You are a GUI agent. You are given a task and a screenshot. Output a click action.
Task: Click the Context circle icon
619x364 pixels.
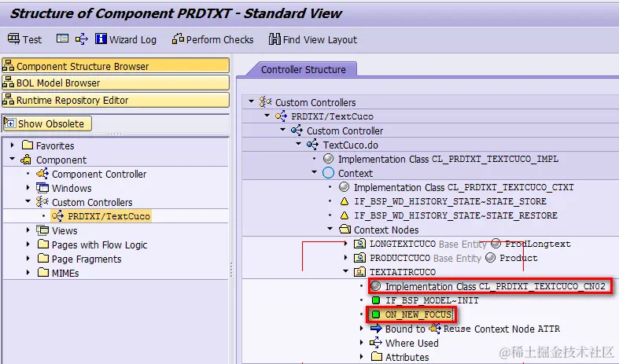[328, 173]
